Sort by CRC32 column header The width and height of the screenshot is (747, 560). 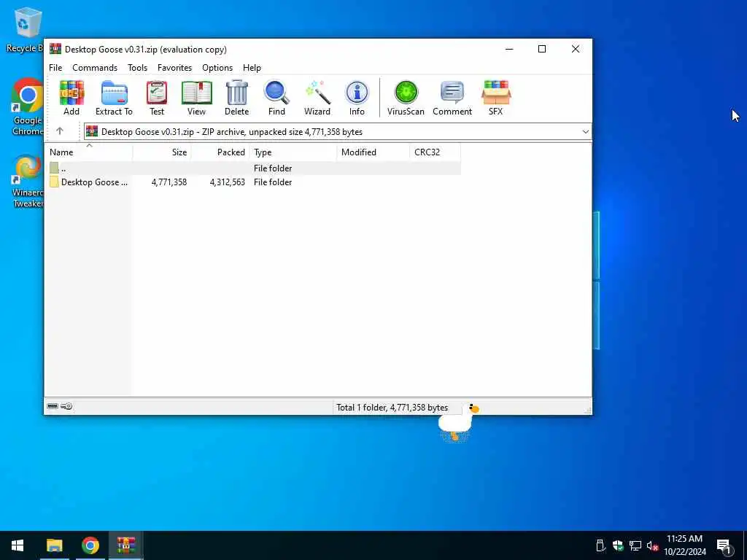point(435,152)
